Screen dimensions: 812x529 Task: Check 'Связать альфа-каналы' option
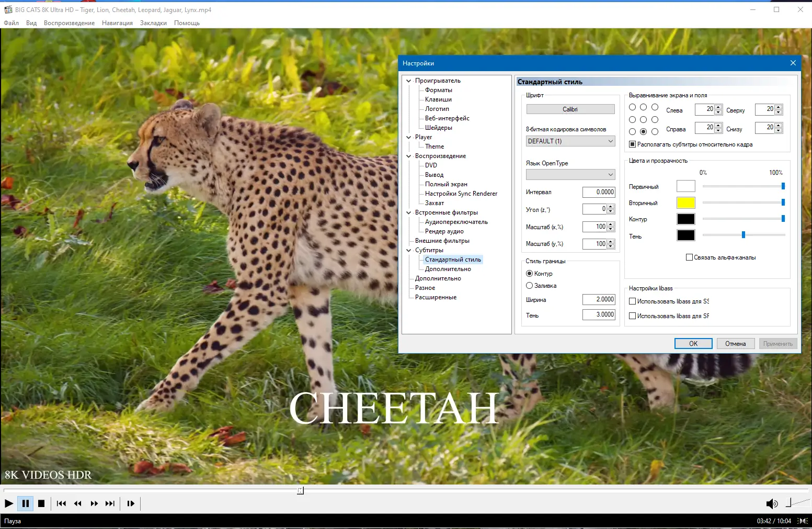689,257
